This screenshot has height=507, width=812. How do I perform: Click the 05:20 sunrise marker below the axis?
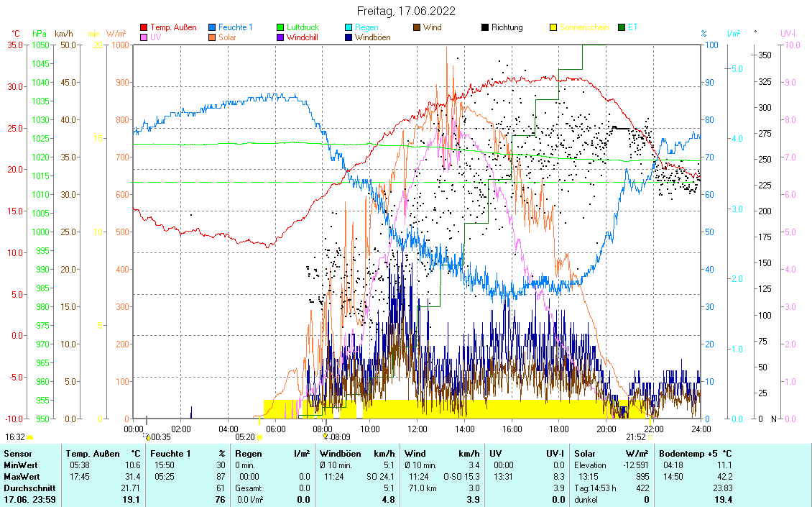245,437
